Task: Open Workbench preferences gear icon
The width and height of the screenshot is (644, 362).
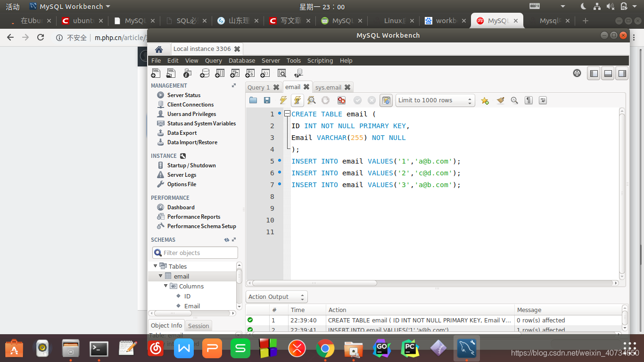Action: (577, 73)
